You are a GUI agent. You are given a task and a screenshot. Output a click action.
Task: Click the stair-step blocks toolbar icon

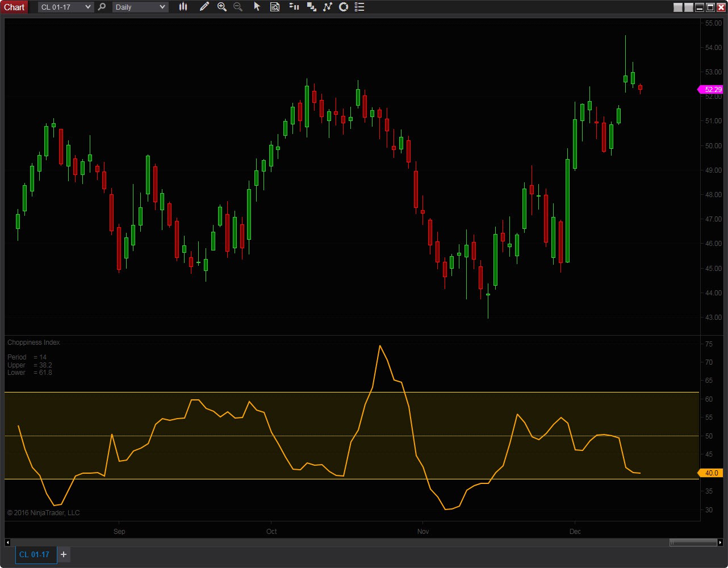[311, 7]
